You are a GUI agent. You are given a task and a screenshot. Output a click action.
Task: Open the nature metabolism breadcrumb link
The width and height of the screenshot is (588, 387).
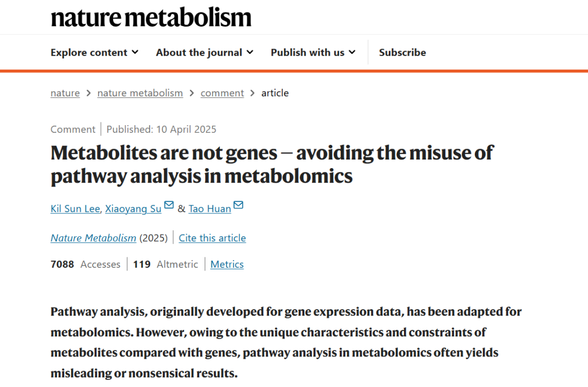point(140,93)
